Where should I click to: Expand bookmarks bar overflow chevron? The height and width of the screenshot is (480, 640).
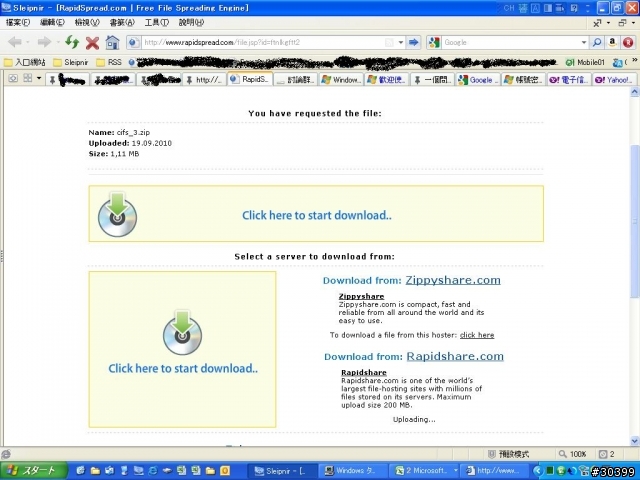tap(635, 60)
